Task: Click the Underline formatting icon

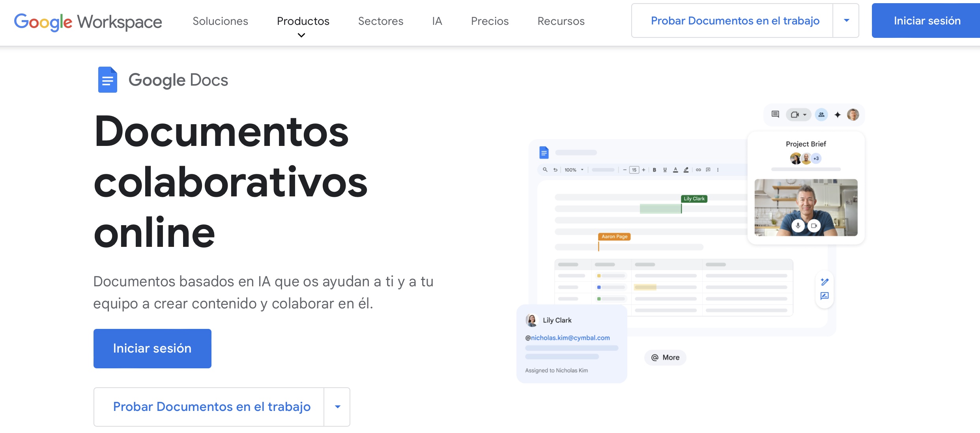Action: [665, 170]
